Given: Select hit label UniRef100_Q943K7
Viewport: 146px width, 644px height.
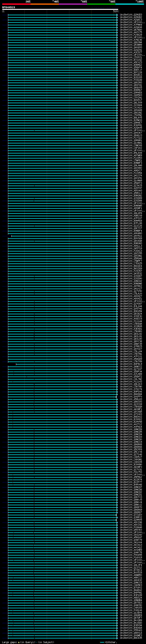Looking at the screenshot, I should (x=131, y=133).
